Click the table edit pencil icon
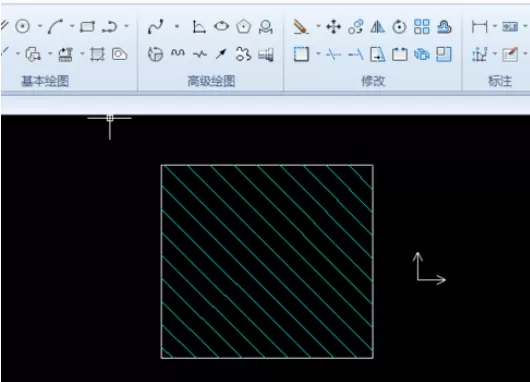 tap(510, 54)
